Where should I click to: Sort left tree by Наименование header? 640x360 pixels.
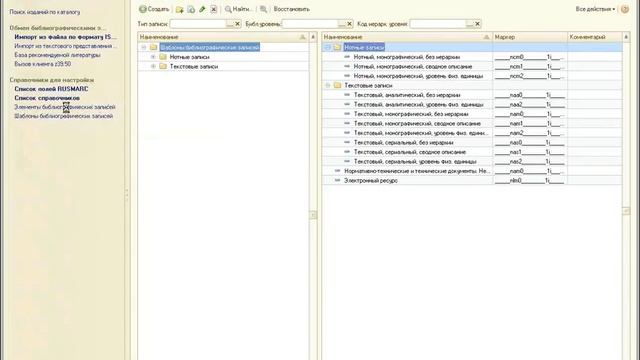223,37
